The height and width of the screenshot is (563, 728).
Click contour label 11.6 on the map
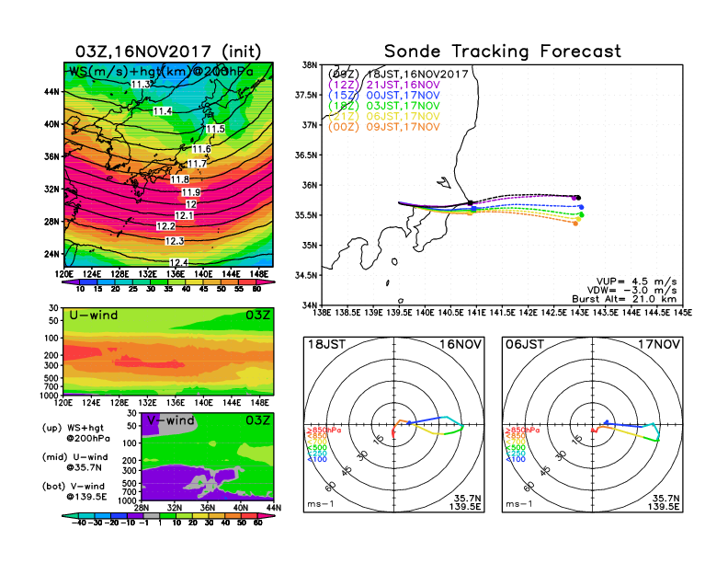(x=201, y=149)
